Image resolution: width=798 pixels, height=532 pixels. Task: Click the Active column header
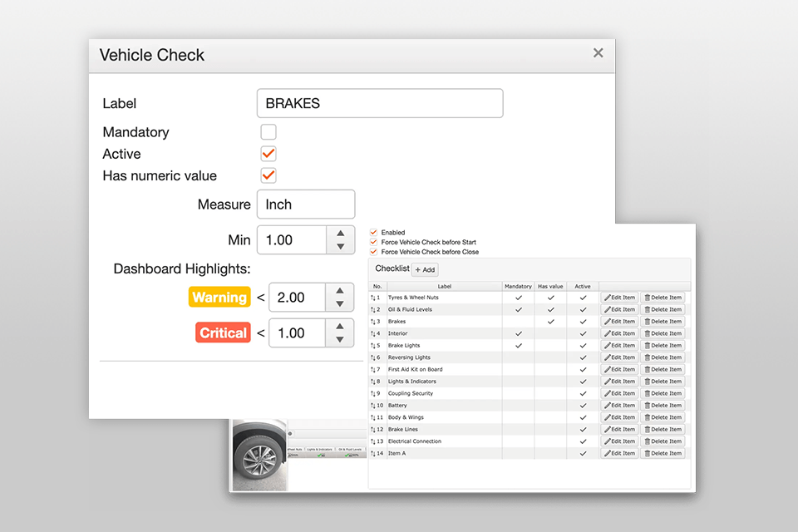(583, 286)
